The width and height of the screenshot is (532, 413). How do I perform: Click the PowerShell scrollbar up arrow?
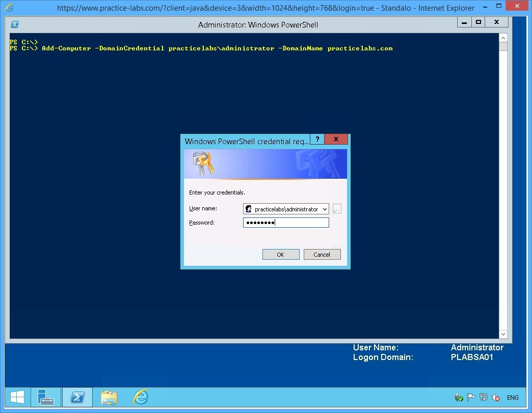[x=503, y=38]
